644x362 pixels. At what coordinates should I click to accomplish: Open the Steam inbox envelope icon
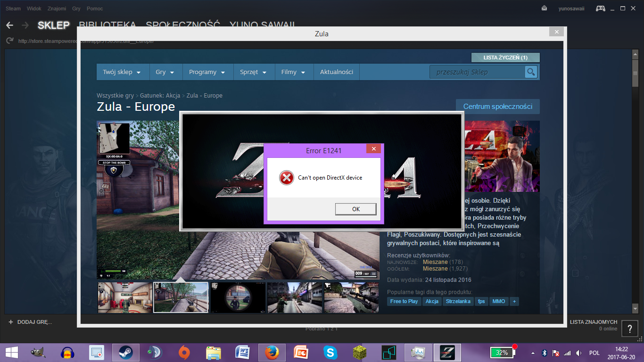(544, 8)
